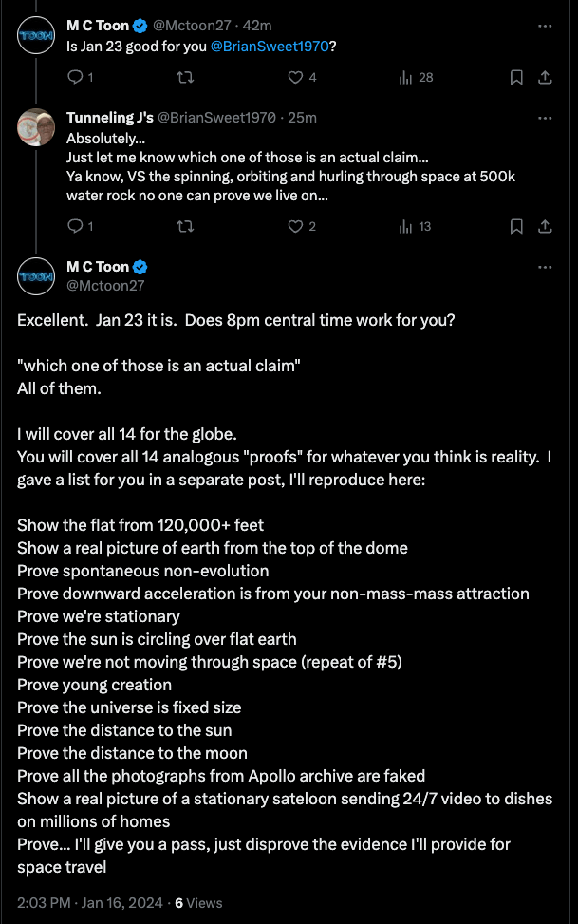Share Tunneling J's reply

pos(545,226)
